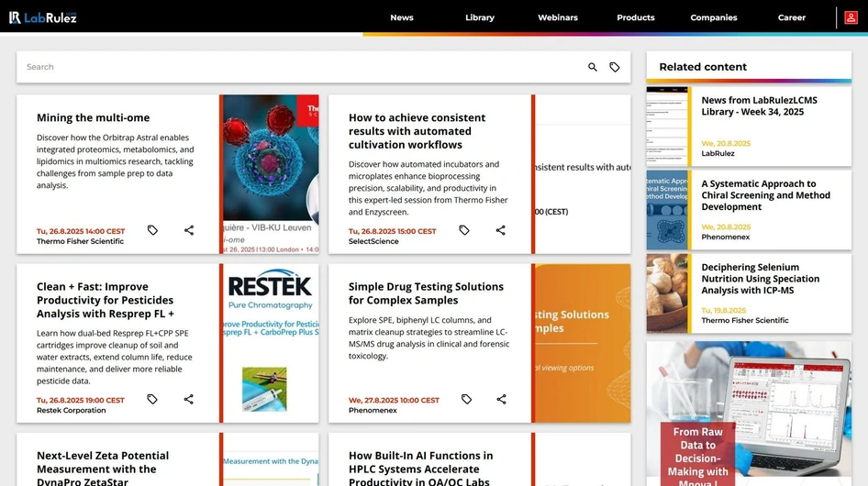Share the Mining the multi-ome webinar
This screenshot has width=868, height=486.
pyautogui.click(x=189, y=230)
